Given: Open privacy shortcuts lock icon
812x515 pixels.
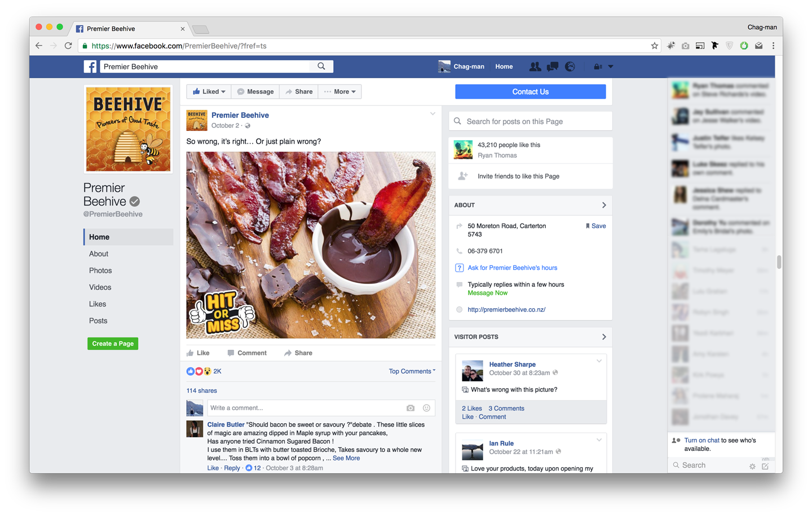Looking at the screenshot, I should point(598,66).
